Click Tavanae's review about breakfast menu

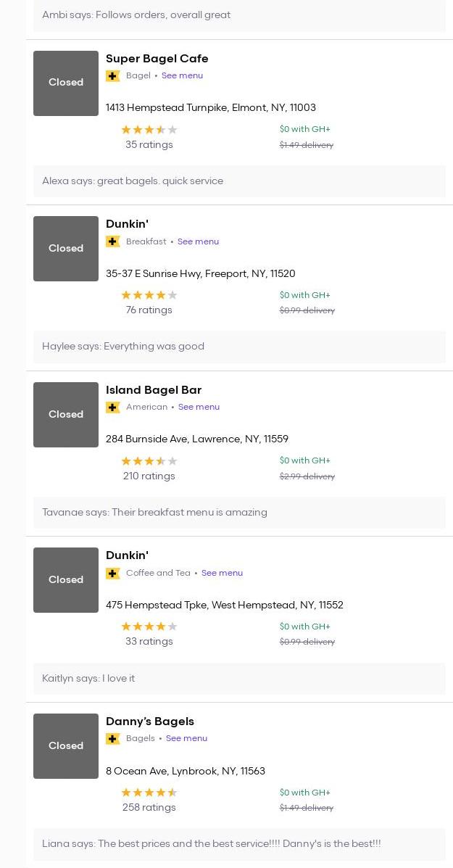[x=154, y=512]
